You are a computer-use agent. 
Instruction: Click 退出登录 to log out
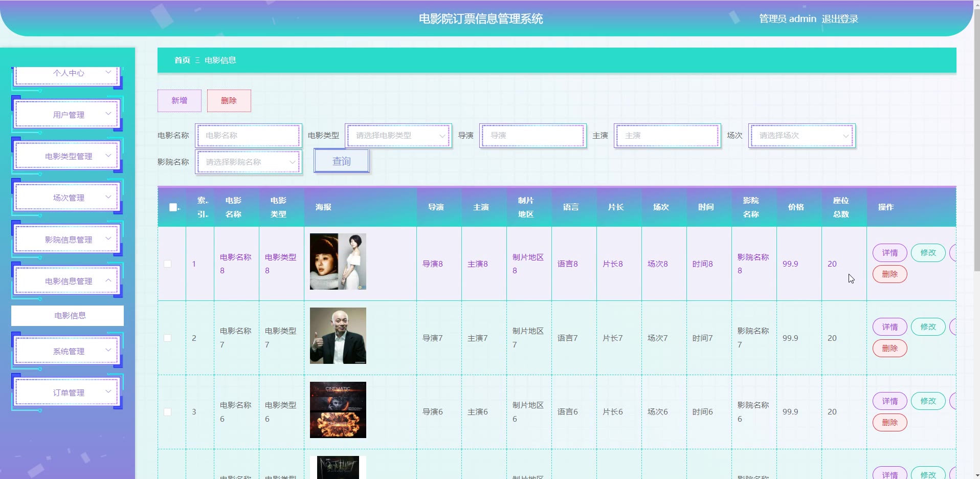click(840, 19)
